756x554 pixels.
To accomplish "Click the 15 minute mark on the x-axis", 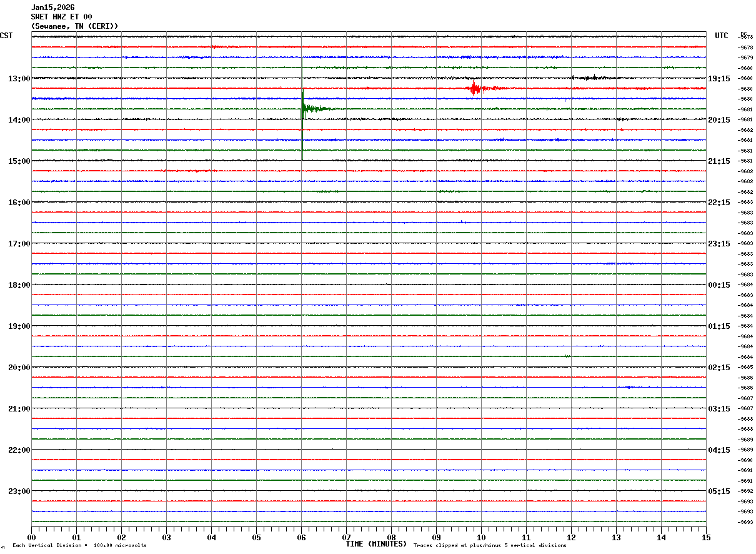I will pyautogui.click(x=705, y=537).
